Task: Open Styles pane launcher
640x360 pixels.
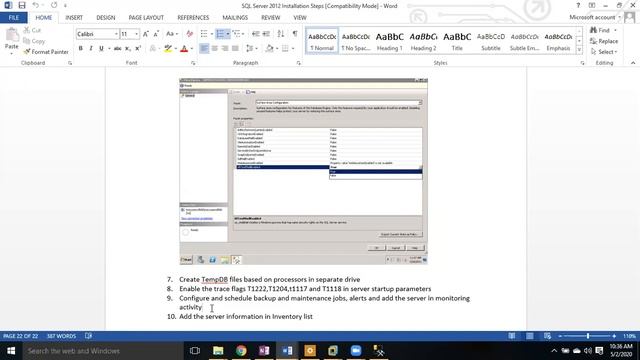Action: click(582, 63)
